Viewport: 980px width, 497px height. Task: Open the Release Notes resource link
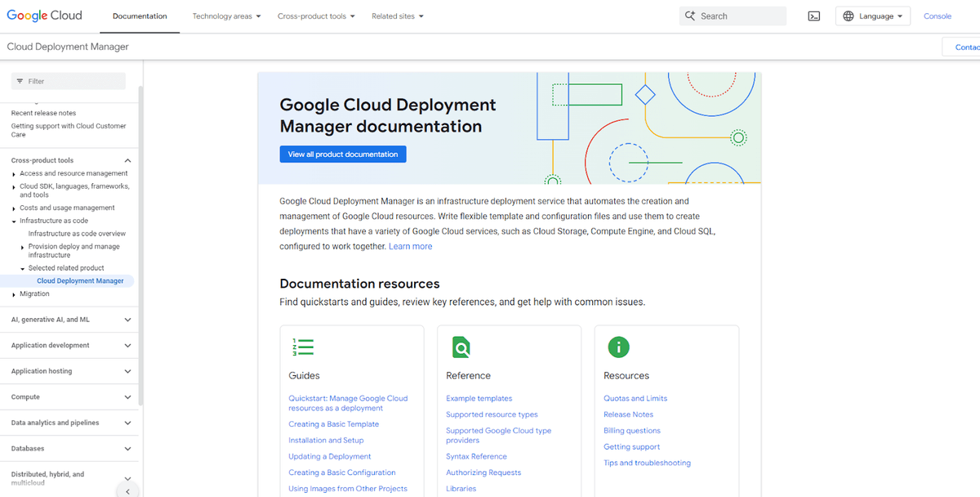click(628, 414)
